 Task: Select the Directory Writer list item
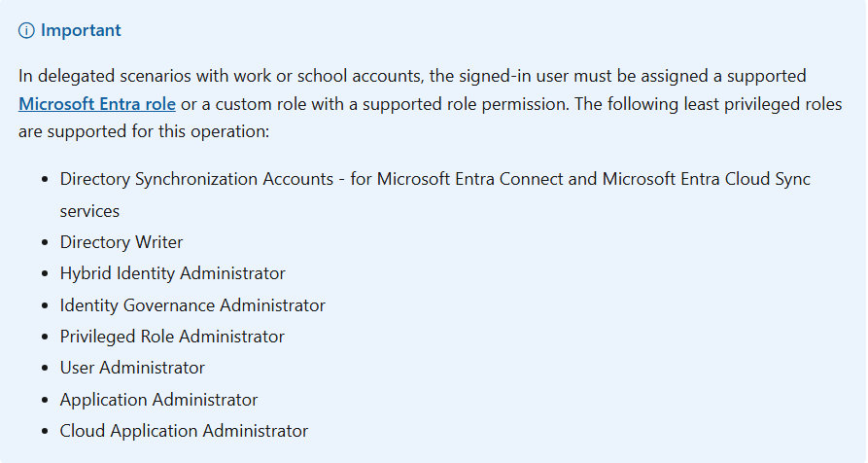(x=122, y=242)
